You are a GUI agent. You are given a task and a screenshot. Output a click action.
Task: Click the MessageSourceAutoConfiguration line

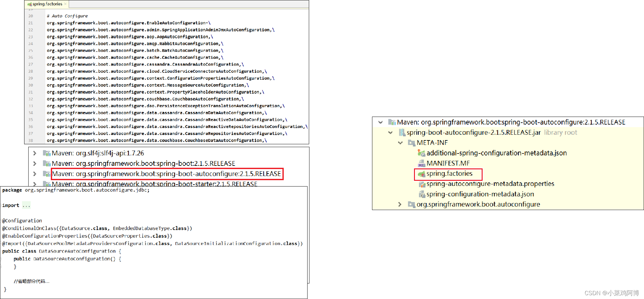(148, 85)
